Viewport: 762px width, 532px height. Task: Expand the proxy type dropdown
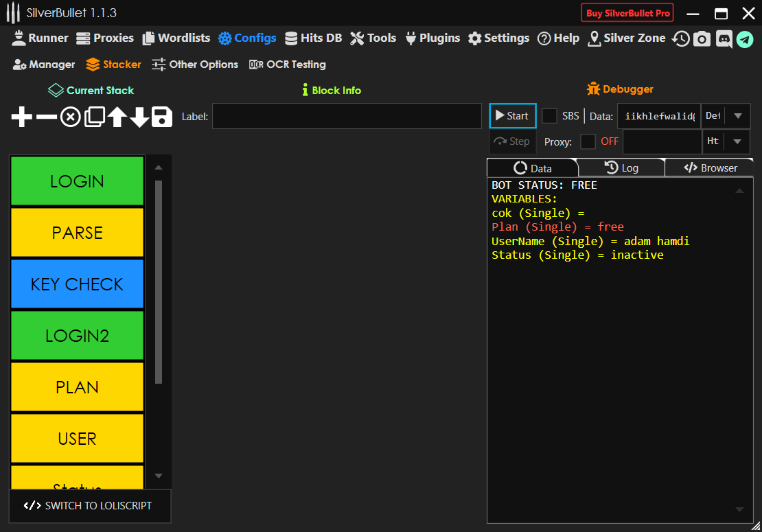click(738, 141)
